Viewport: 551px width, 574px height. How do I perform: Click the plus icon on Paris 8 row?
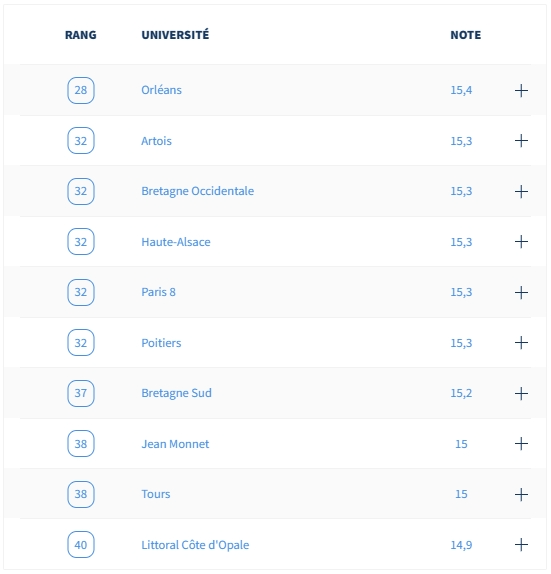(521, 292)
